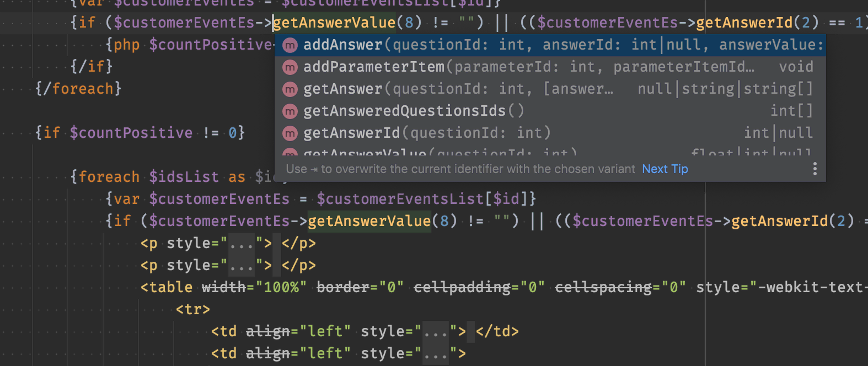Screen dimensions: 868x366
Task: Place cursor on $countPositive in the if condition
Action: (131, 133)
